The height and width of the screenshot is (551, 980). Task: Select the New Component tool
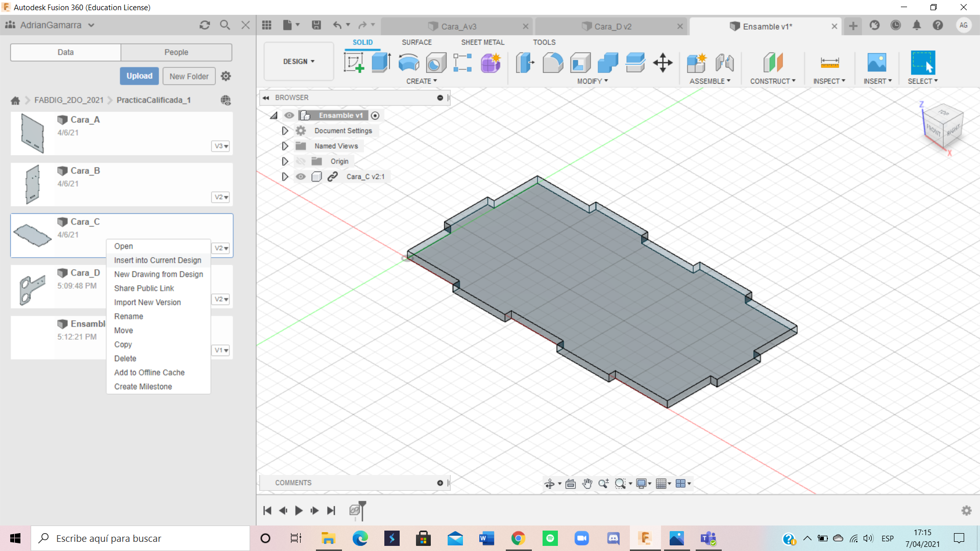pos(696,63)
